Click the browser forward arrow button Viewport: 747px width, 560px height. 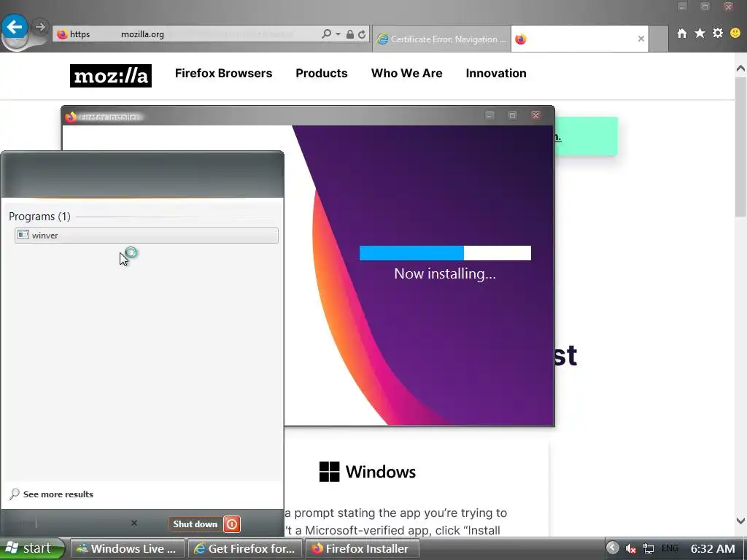[x=41, y=27]
